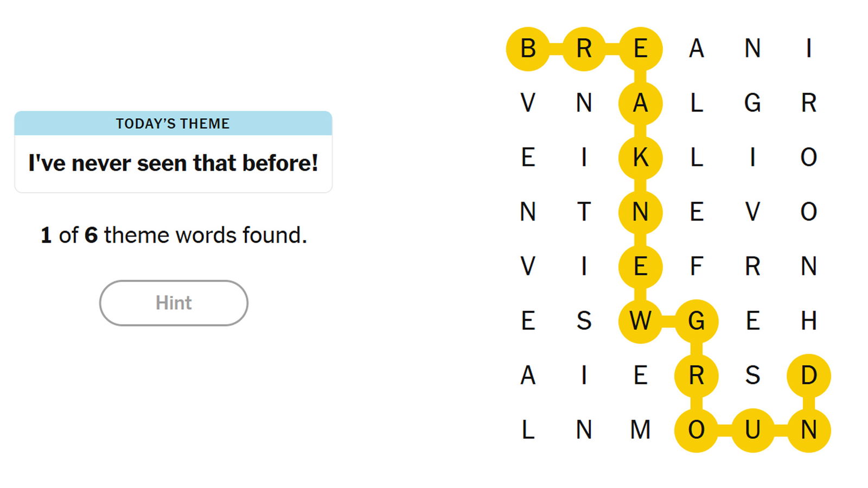Tap the highlighted letter U tile

(752, 430)
